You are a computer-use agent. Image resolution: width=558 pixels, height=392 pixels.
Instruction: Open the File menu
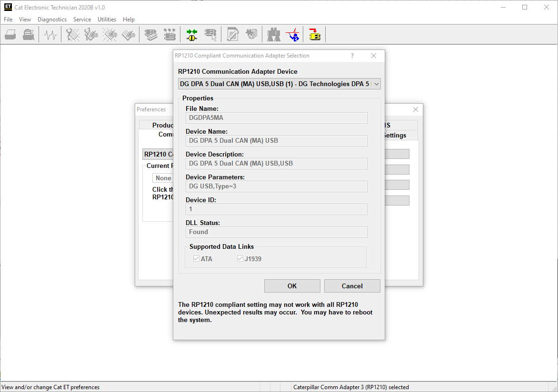(x=8, y=20)
